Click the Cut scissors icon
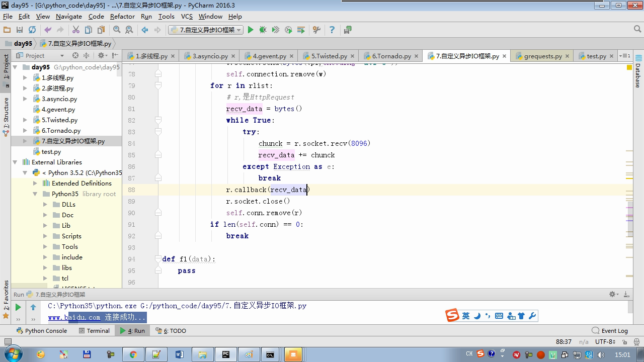The width and height of the screenshot is (644, 362). 76,30
